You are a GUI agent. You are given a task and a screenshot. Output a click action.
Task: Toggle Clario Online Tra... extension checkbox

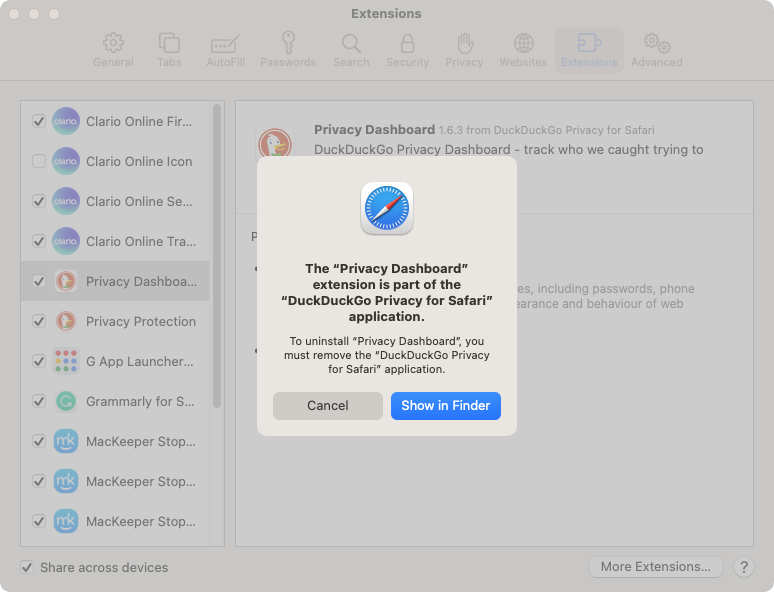[x=39, y=241]
